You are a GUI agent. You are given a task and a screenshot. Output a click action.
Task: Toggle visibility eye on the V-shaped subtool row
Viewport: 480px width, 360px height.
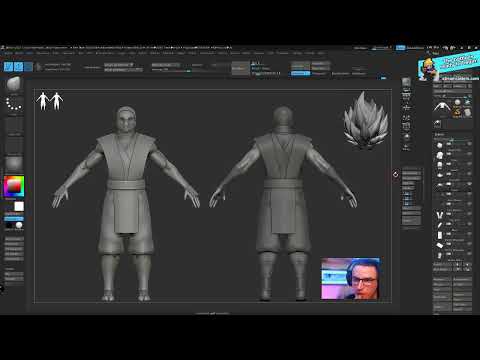(469, 214)
